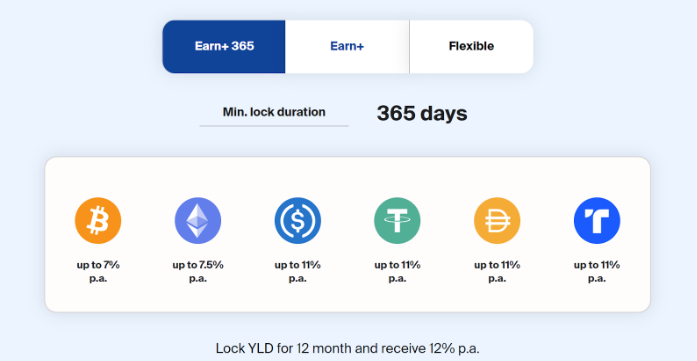Viewport: 697px width, 361px height.
Task: Click the "Min. lock duration" label
Action: pyautogui.click(x=274, y=112)
